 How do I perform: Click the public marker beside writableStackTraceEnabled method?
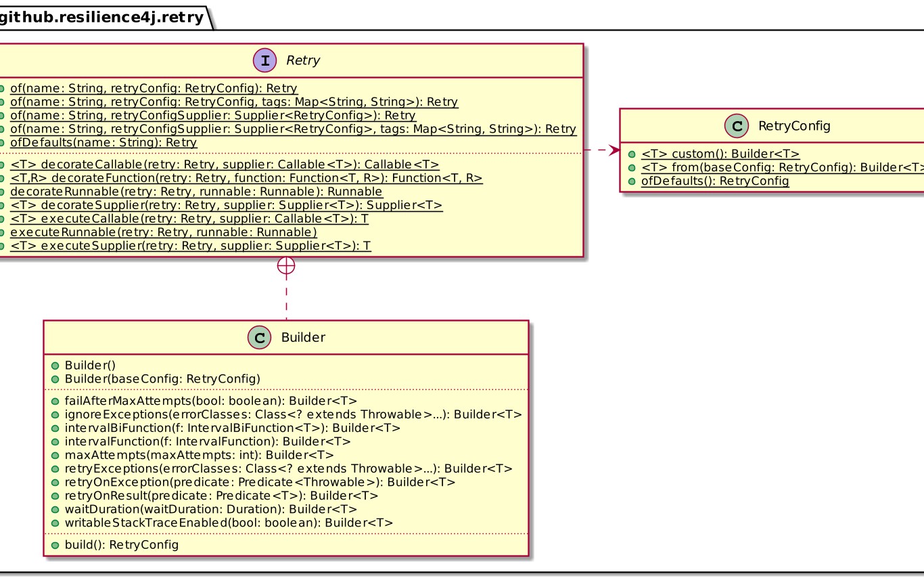[x=55, y=523]
